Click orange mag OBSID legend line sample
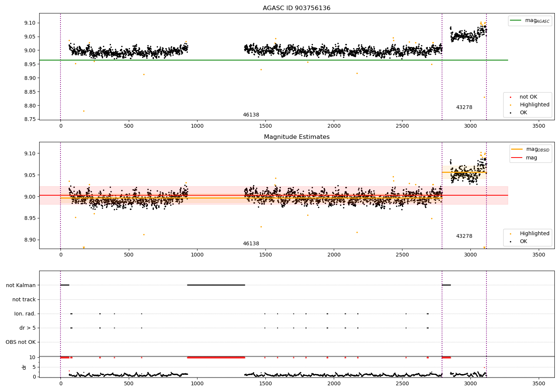The width and height of the screenshot is (560, 392). point(517,149)
